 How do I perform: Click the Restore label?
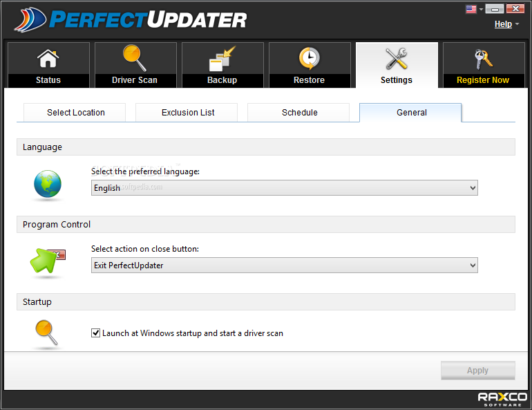coord(309,80)
